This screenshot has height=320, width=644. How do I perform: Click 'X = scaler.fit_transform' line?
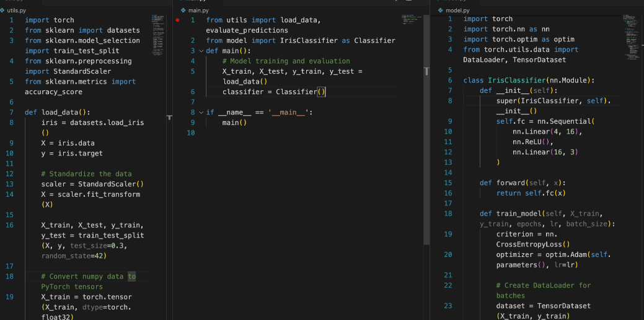(90, 194)
